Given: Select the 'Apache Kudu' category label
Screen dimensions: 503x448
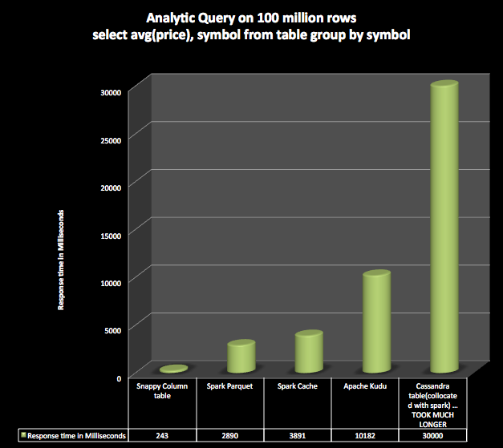Looking at the screenshot, I should point(365,386).
